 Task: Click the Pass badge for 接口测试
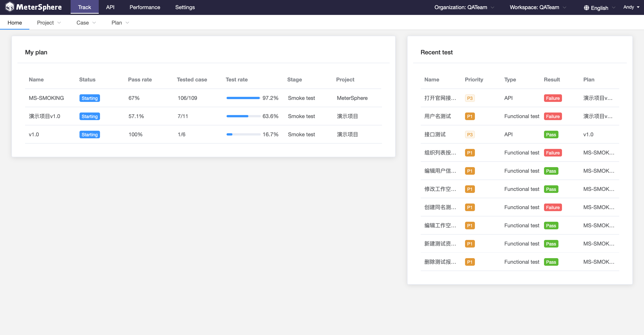coord(551,134)
